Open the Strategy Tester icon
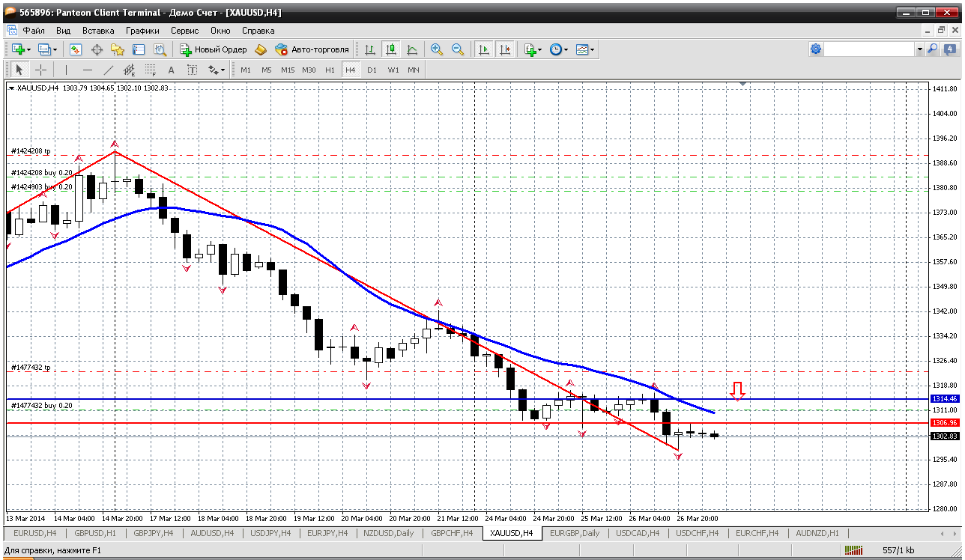 pyautogui.click(x=160, y=49)
